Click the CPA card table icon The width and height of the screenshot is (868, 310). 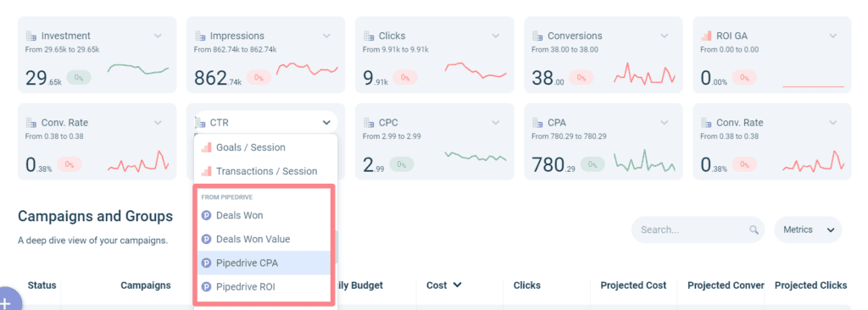(537, 123)
